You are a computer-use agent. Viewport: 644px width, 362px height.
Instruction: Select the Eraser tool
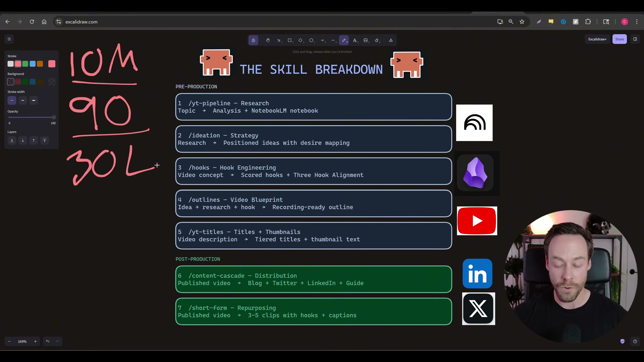(377, 40)
